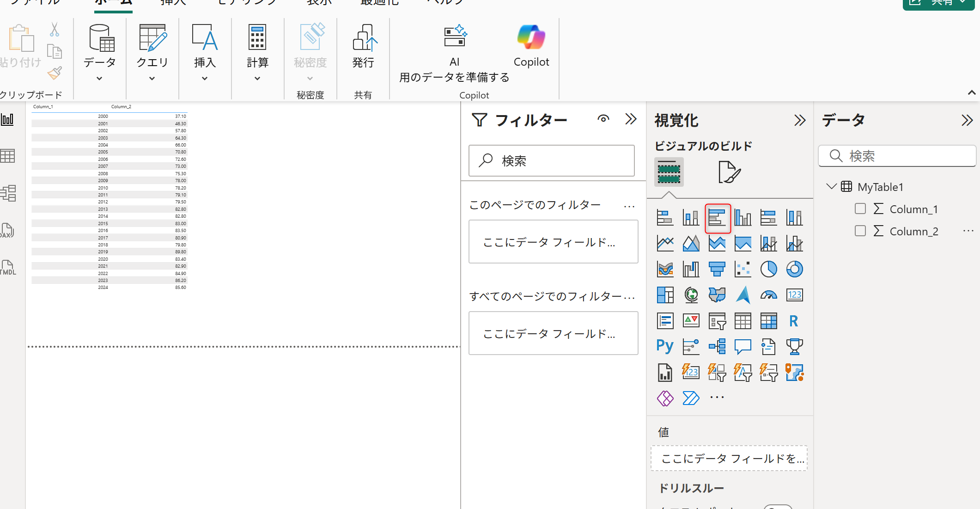This screenshot has width=980, height=509.
Task: Check the Column_1 field checkbox
Action: [860, 209]
